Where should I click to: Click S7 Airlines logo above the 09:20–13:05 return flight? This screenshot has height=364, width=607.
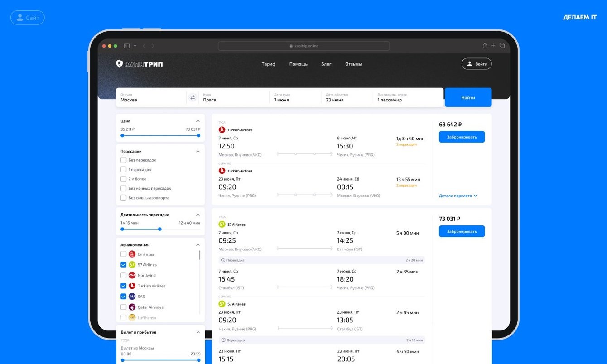(222, 304)
